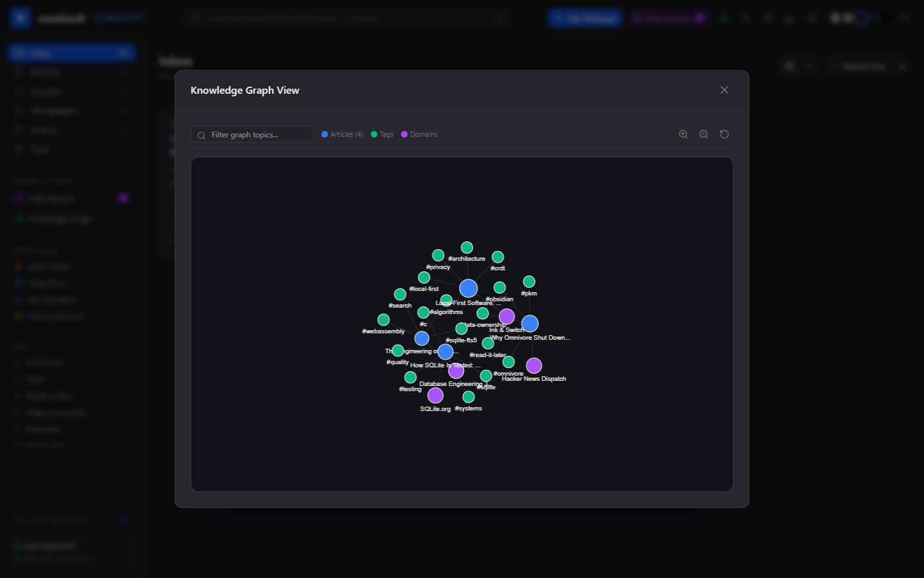The image size is (924, 578).
Task: Toggle the Articles (4) legend filter
Action: click(x=343, y=134)
